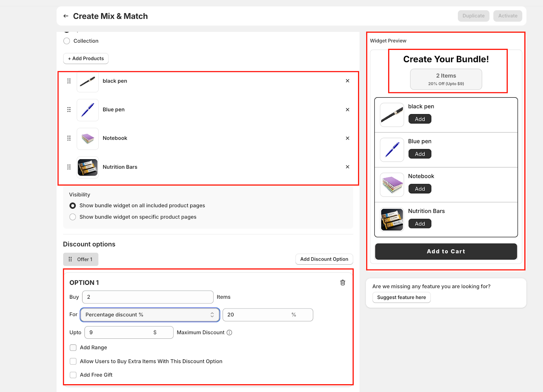Click the drag handle beside Blue pen
Viewport: 543px width, 392px height.
coord(69,110)
